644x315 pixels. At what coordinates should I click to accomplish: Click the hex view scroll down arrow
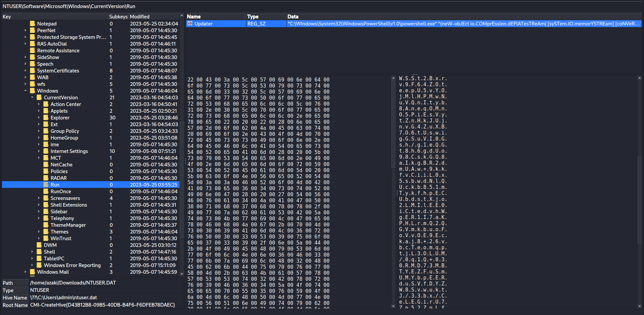[x=393, y=306]
